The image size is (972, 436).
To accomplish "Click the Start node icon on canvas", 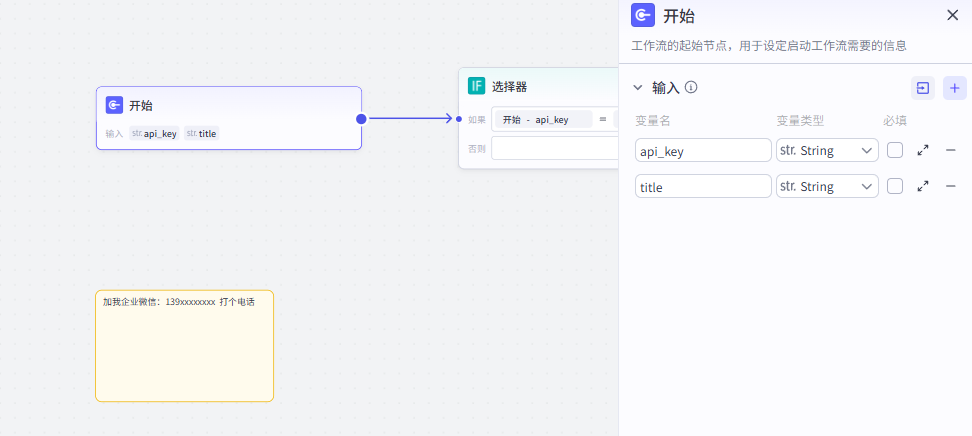I will (x=115, y=105).
